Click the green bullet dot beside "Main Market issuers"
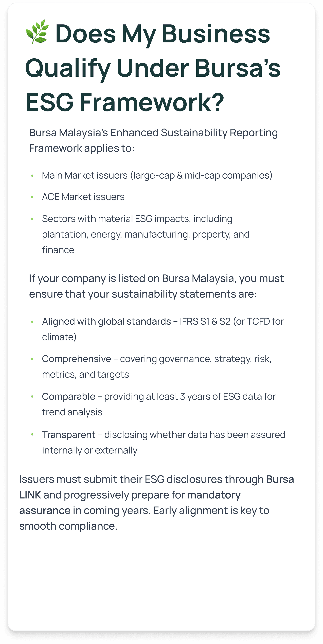 32,176
